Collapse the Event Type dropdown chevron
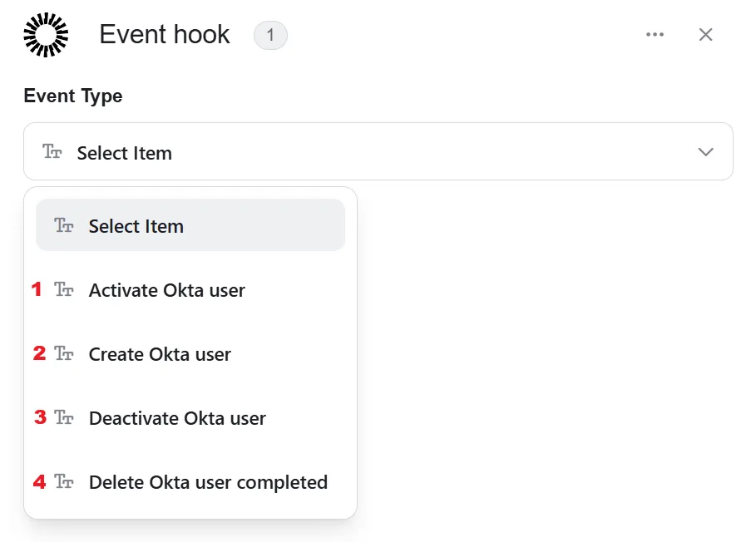The width and height of the screenshot is (756, 542). point(705,152)
